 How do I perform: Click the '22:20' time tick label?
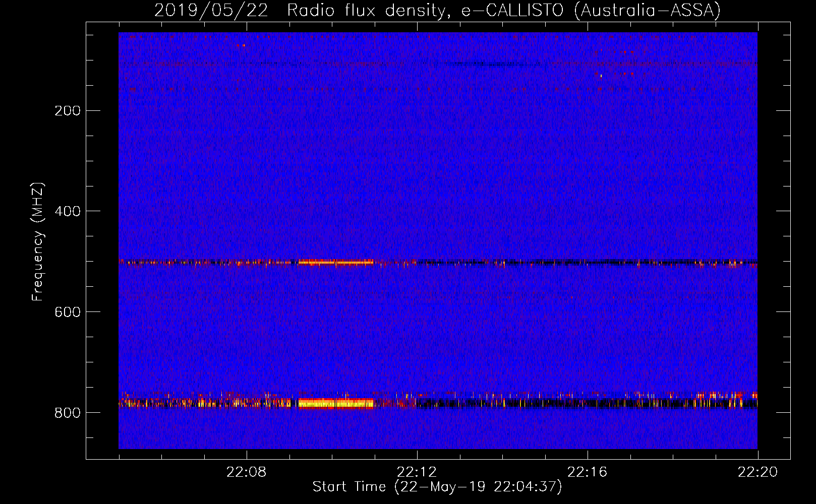coord(757,472)
